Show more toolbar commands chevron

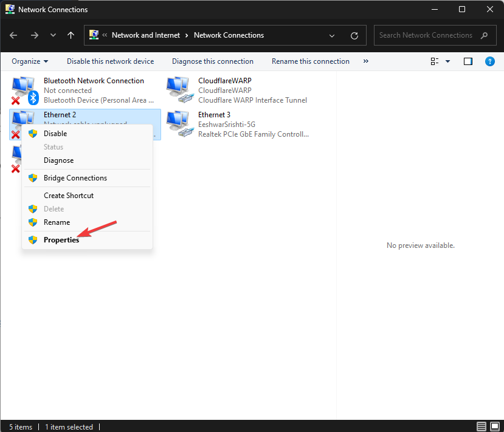pyautogui.click(x=366, y=61)
